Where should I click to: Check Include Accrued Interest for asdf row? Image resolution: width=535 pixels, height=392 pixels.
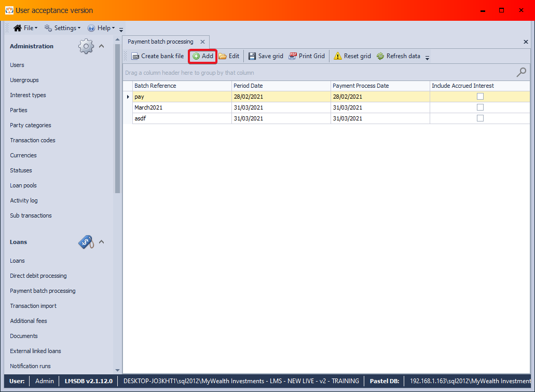click(x=480, y=118)
